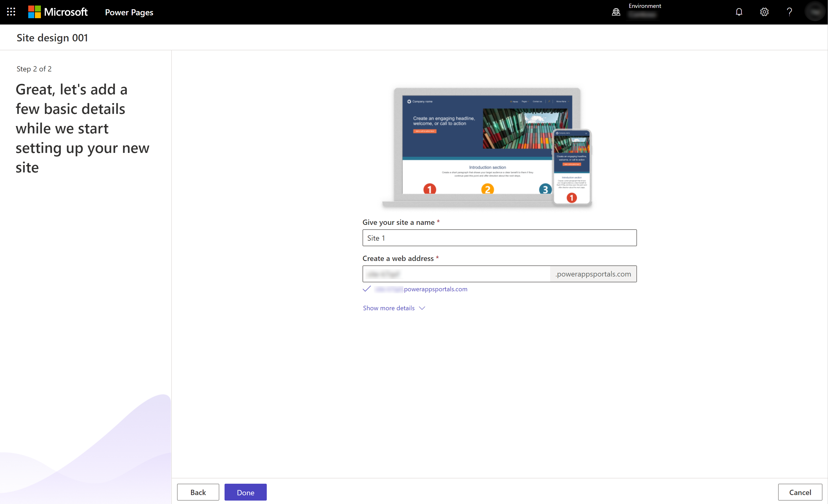Click the Back button
The image size is (828, 504).
(198, 492)
